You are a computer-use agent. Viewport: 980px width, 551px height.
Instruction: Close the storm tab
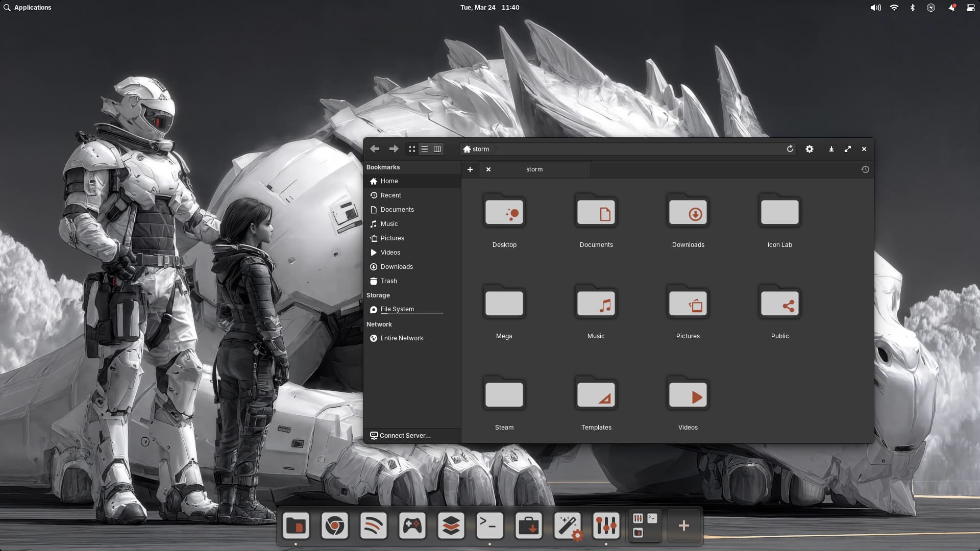(x=488, y=169)
